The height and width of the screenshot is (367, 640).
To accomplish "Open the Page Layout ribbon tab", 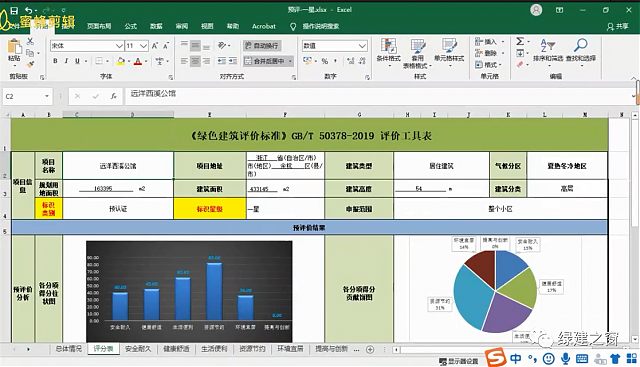I will (x=99, y=26).
